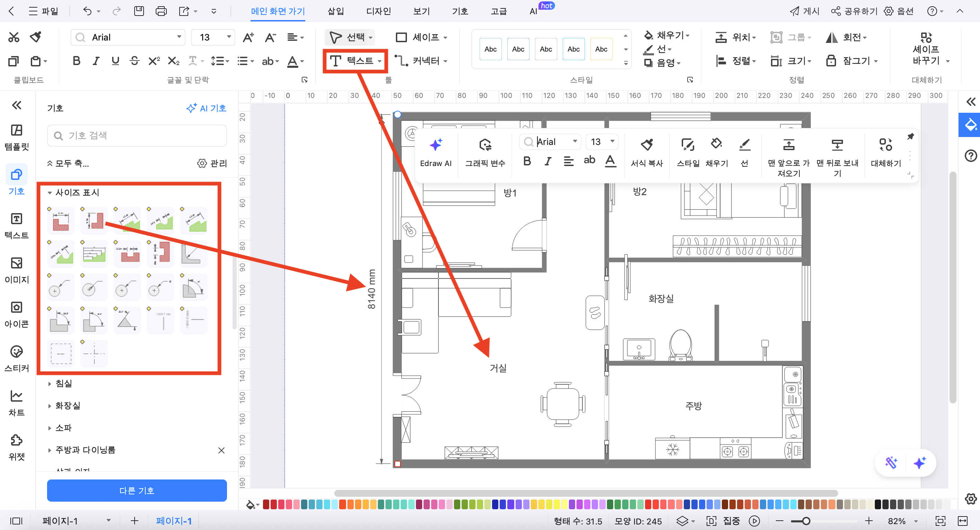
Task: Open the 고급 tab
Action: click(x=499, y=11)
